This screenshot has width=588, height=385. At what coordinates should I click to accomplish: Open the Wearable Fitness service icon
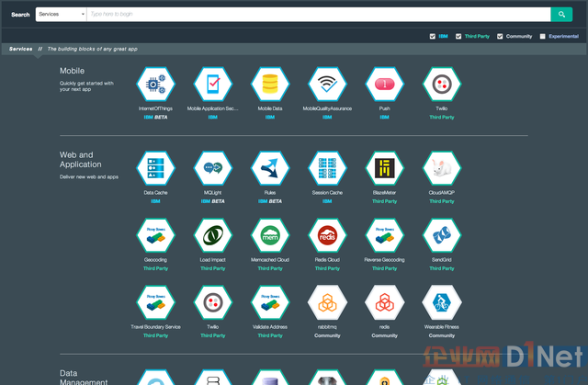(442, 302)
